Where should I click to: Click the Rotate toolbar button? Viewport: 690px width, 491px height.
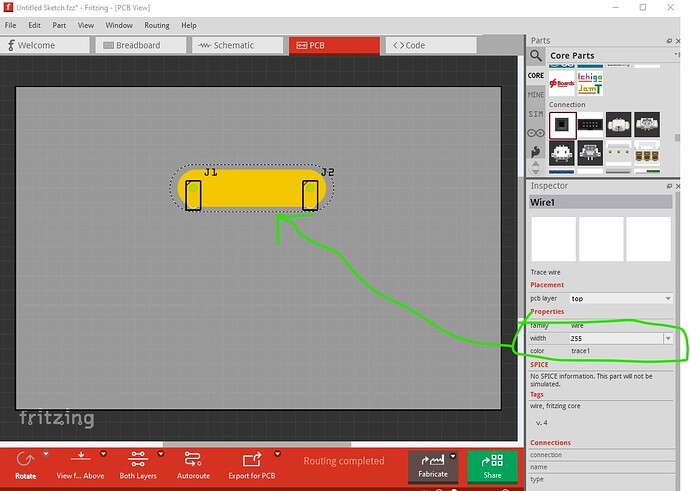click(26, 465)
